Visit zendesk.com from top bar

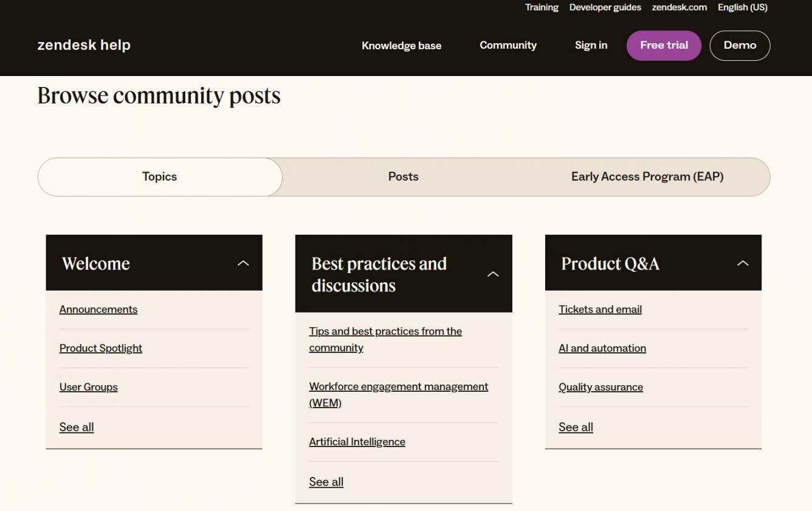point(679,7)
